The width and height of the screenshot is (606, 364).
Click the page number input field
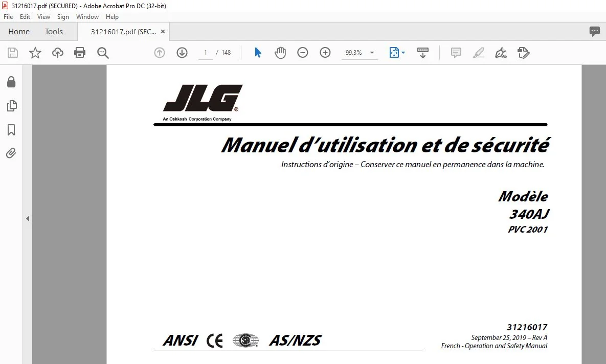point(205,53)
